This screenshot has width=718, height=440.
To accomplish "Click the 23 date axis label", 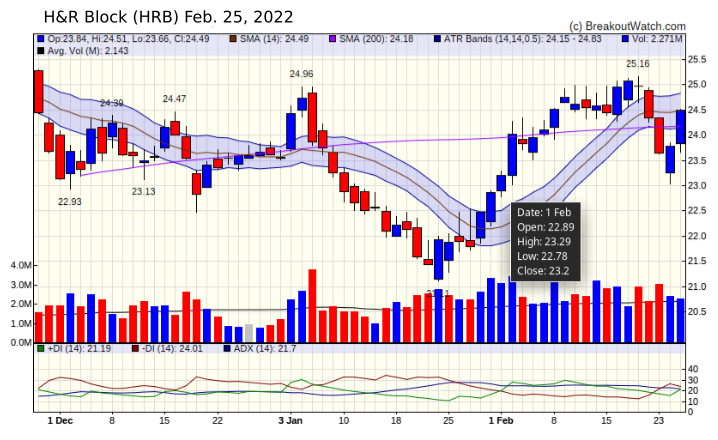I will [x=658, y=421].
